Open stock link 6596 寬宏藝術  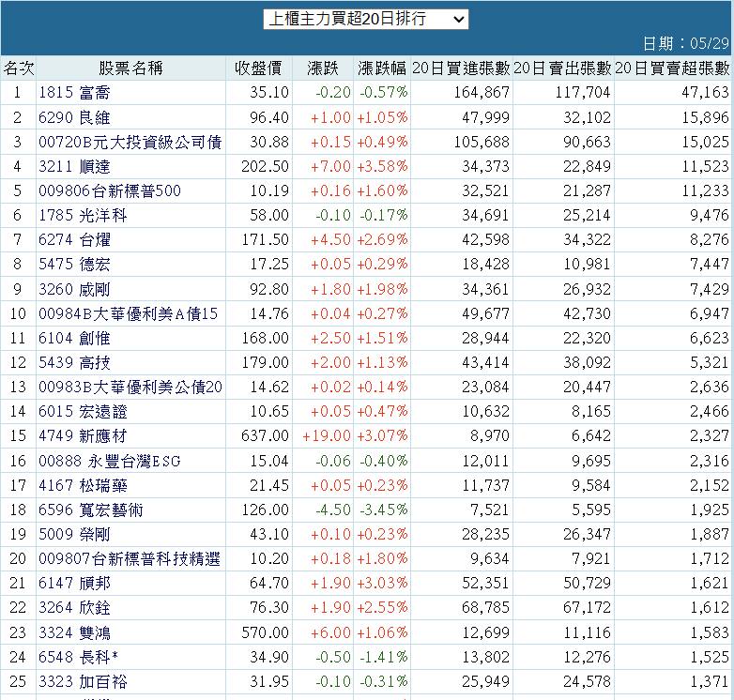coord(91,510)
